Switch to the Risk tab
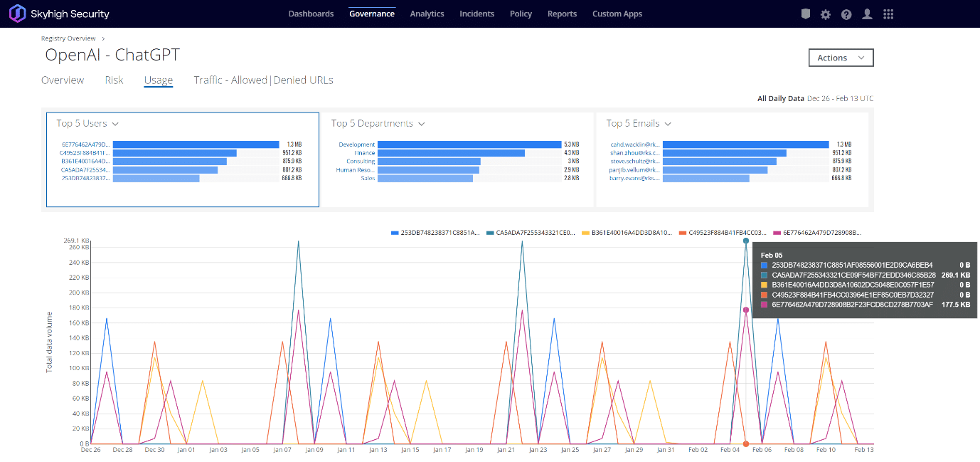980x462 pixels. click(114, 80)
